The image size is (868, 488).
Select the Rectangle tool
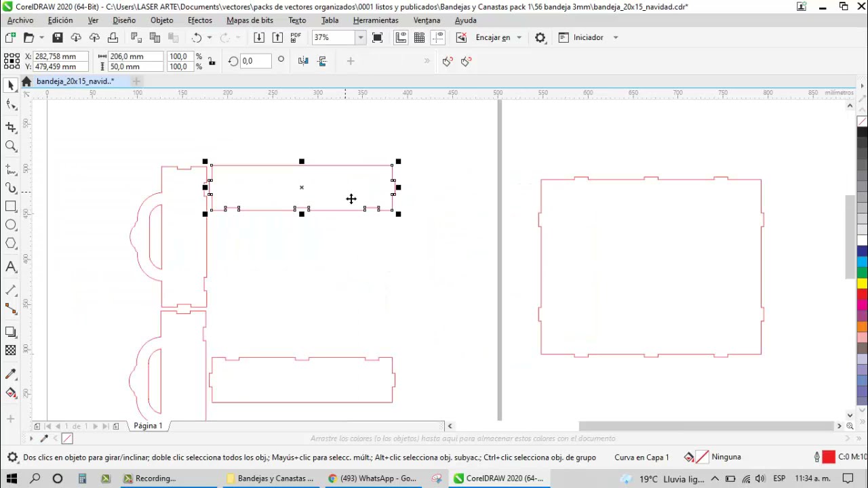coord(11,206)
